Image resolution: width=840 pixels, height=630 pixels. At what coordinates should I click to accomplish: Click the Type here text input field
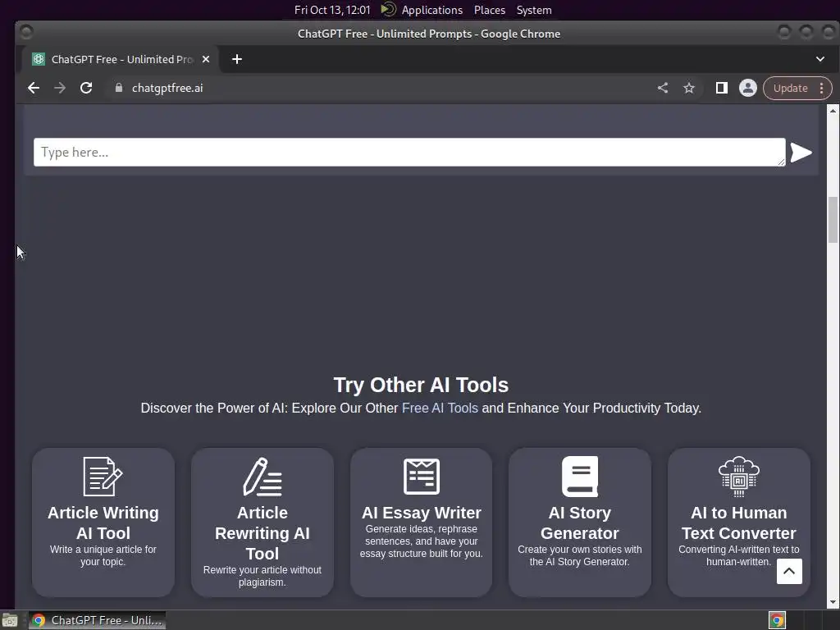[x=409, y=152]
